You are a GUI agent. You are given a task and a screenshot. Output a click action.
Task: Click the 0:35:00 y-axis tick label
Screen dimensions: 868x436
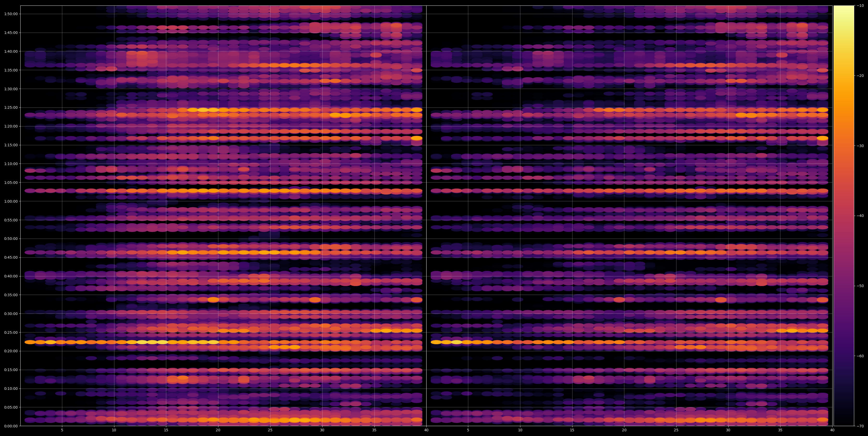click(x=11, y=295)
